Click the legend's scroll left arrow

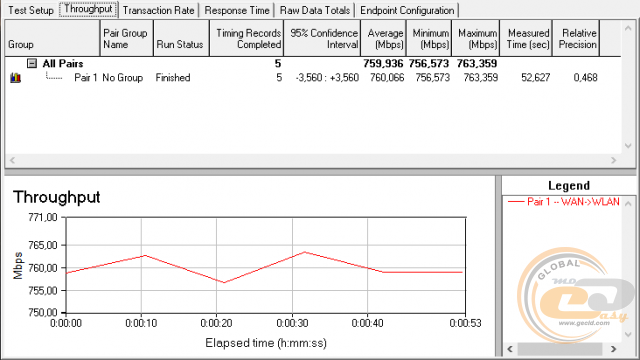510,349
